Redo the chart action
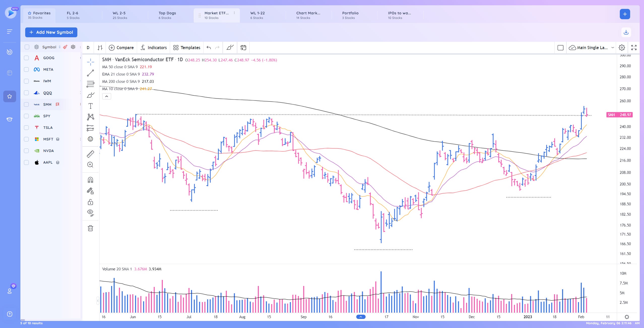The height and width of the screenshot is (328, 644). click(217, 48)
